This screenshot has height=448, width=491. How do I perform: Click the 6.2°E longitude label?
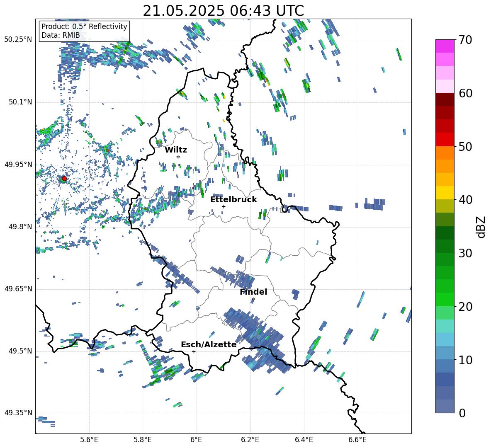pos(250,440)
